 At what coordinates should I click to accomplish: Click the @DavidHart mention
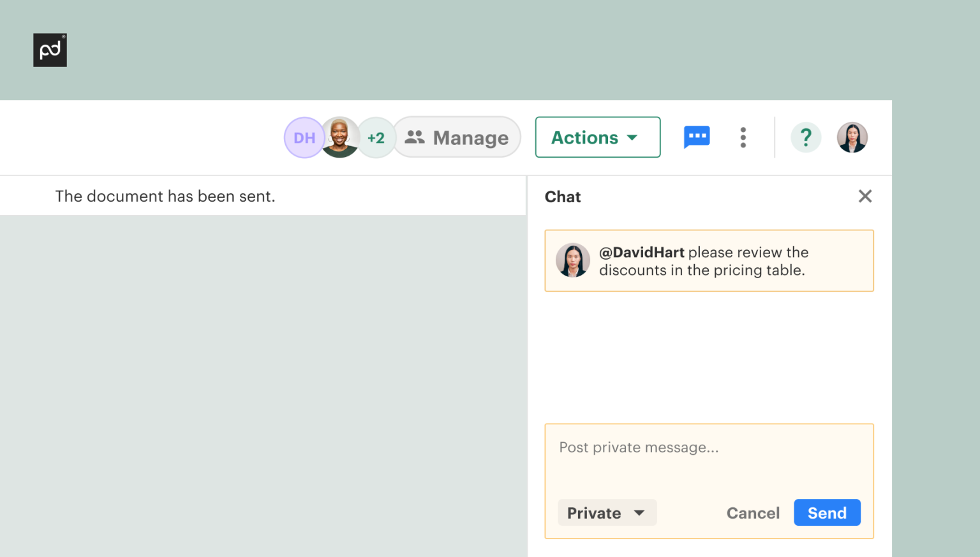point(642,252)
